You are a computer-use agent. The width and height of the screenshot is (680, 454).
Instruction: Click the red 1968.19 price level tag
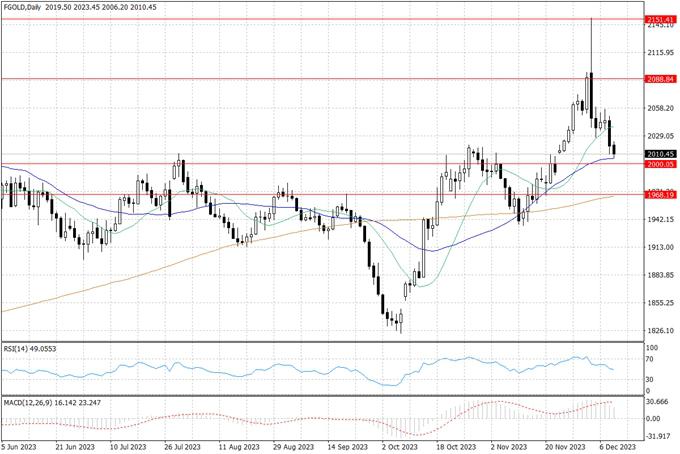pos(658,195)
